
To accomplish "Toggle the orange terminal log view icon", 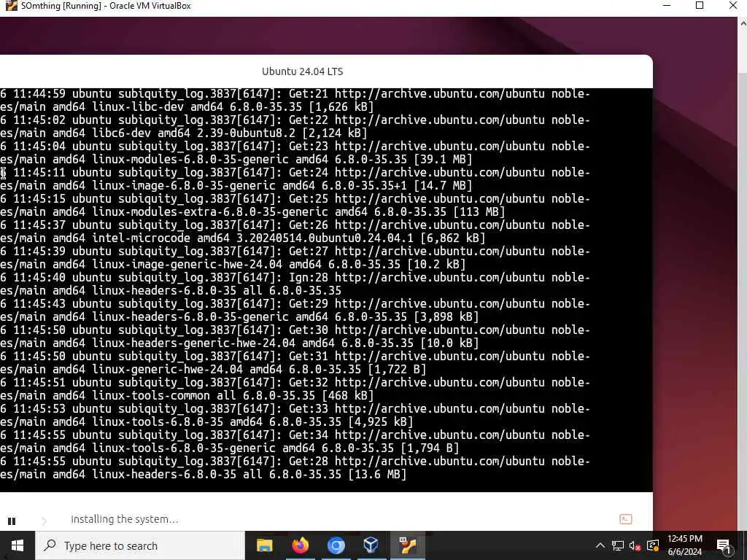I will coord(625,519).
